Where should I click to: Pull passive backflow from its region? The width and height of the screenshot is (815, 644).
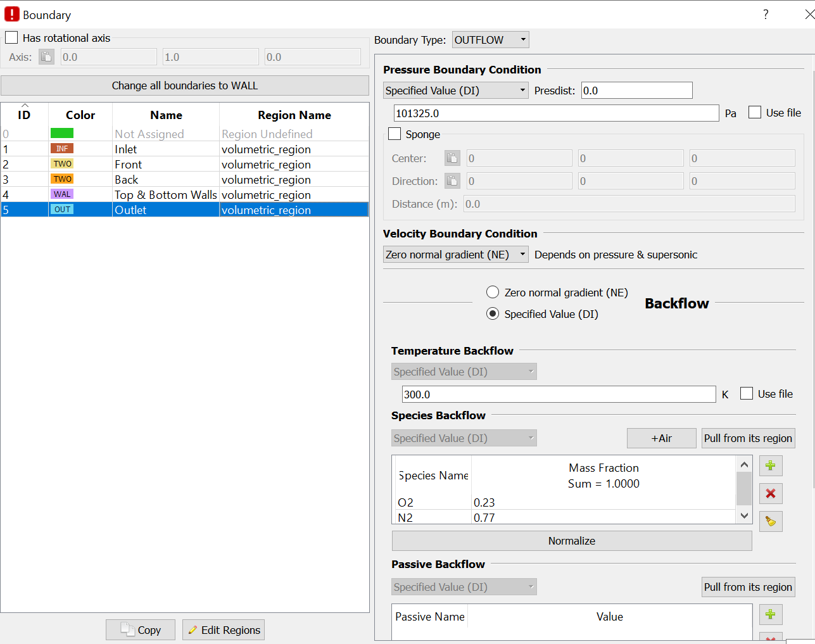click(x=749, y=587)
